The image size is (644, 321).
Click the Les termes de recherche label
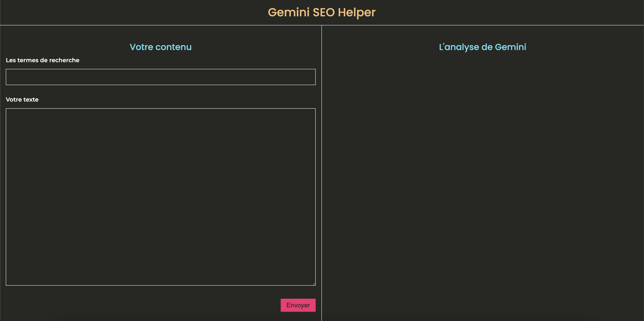pos(43,60)
